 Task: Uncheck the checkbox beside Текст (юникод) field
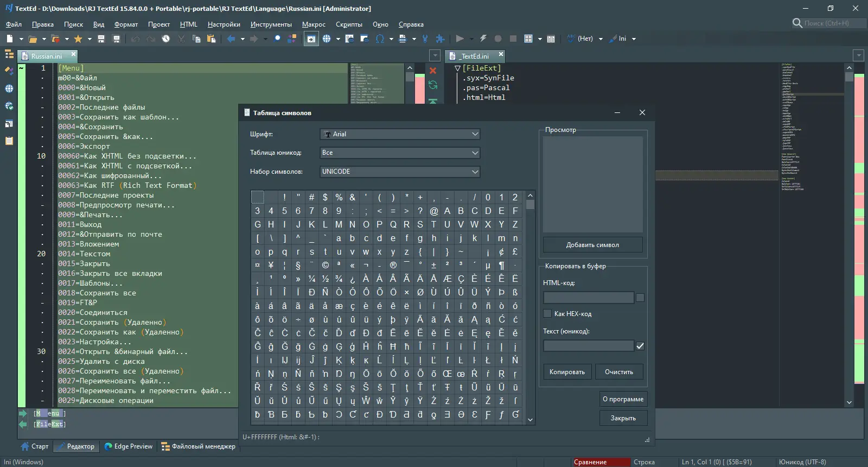640,346
